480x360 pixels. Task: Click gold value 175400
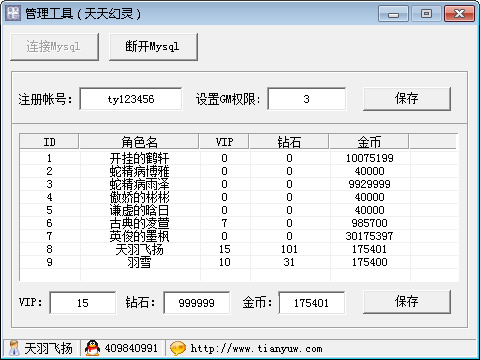pos(369,262)
